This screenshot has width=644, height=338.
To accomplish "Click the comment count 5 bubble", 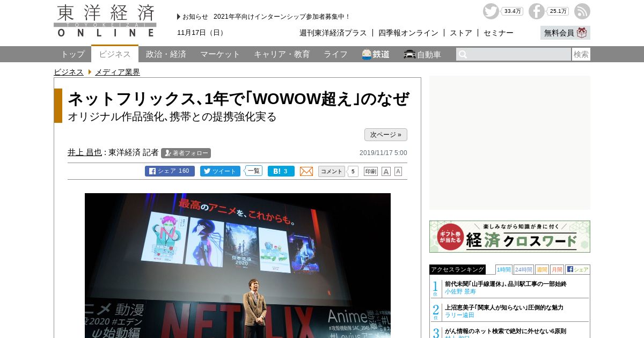I will pos(353,172).
